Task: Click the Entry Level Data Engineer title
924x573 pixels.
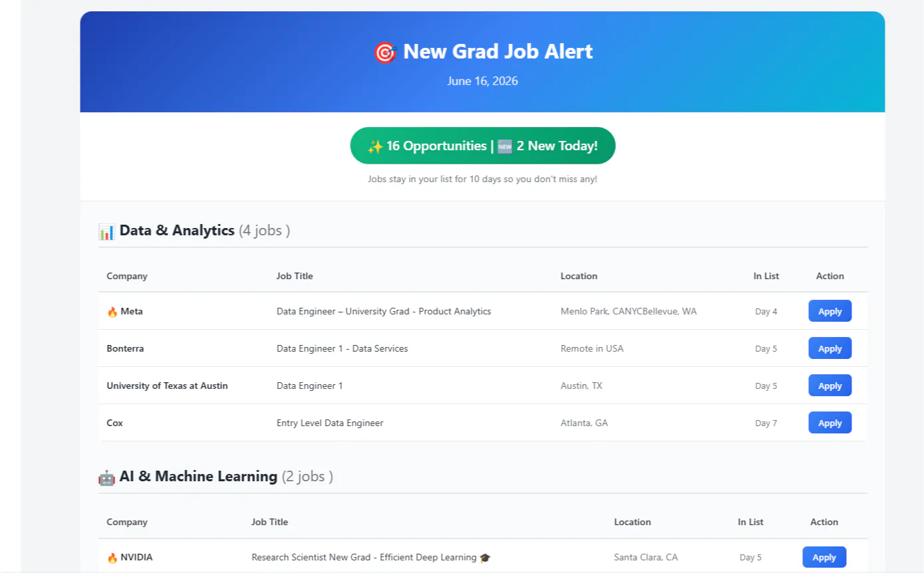Action: click(x=330, y=423)
